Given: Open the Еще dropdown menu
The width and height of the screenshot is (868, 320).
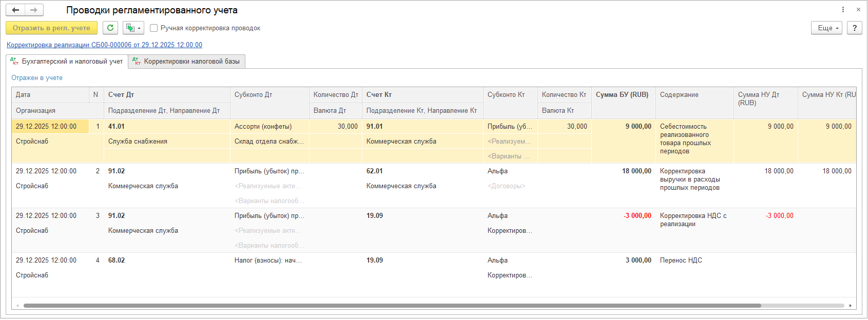Looking at the screenshot, I should (827, 28).
